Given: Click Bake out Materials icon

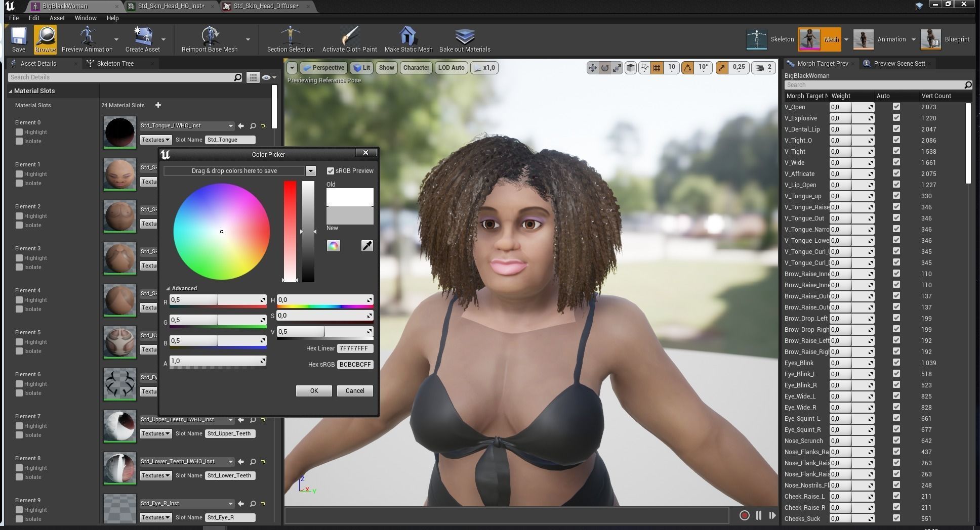Looking at the screenshot, I should point(465,39).
